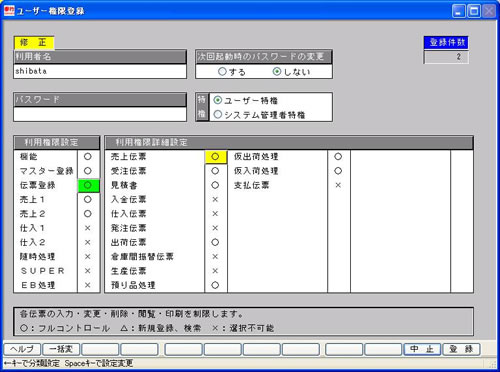Click the ヘルプ function button

[22, 349]
